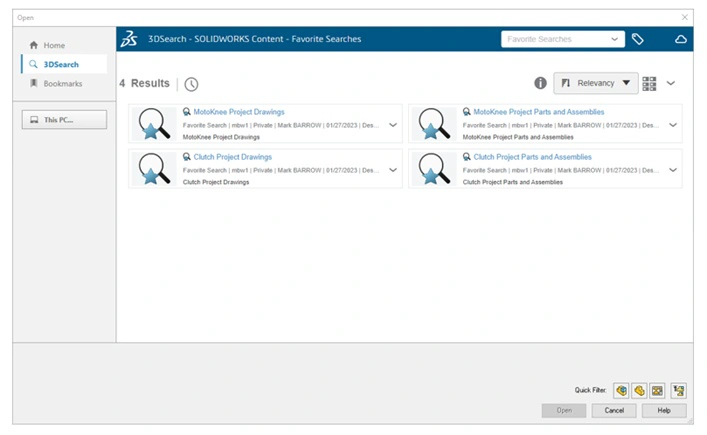Image resolution: width=707 pixels, height=435 pixels.
Task: Click Clutch Project Drawings thumbnail
Action: pyautogui.click(x=154, y=169)
